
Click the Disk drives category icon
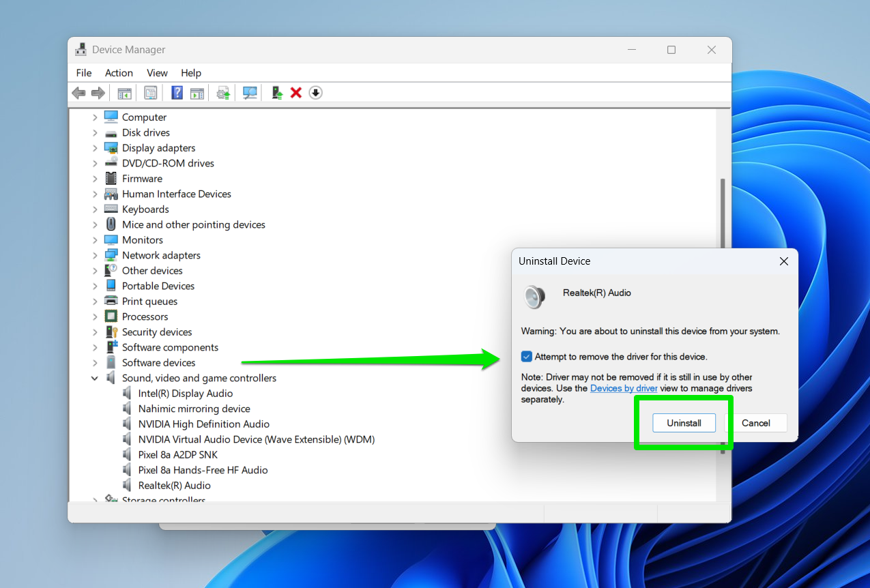tap(111, 133)
